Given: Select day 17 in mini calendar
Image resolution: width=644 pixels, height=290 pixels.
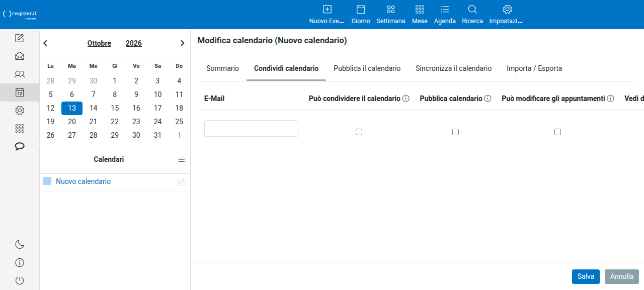Looking at the screenshot, I should (157, 108).
